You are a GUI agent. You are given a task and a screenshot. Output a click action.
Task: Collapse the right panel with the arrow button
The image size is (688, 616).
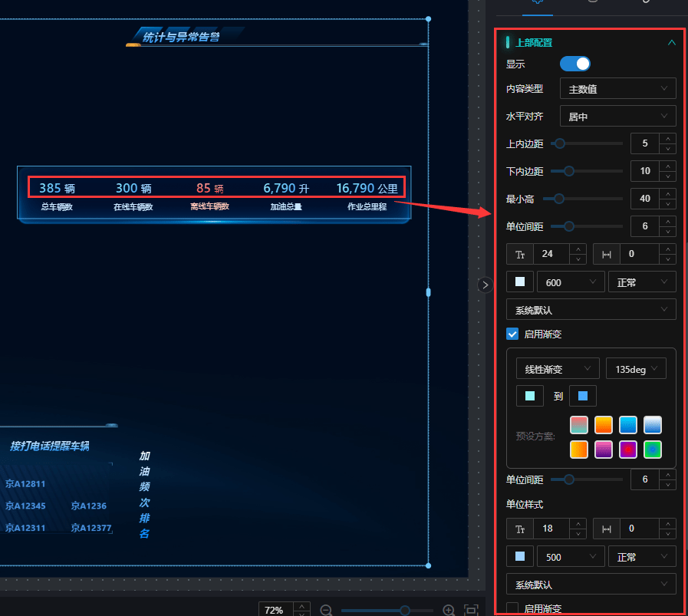(x=485, y=285)
